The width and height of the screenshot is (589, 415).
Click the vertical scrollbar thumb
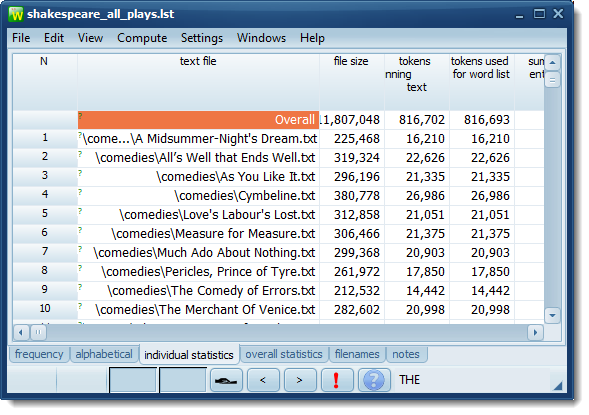click(x=552, y=80)
